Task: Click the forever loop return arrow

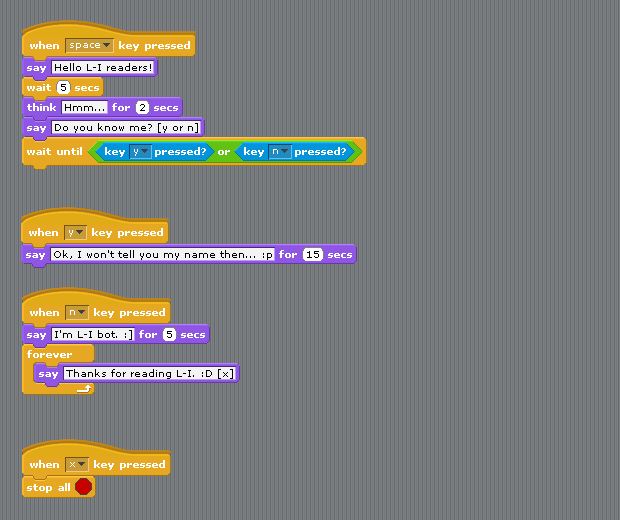Action: point(84,389)
